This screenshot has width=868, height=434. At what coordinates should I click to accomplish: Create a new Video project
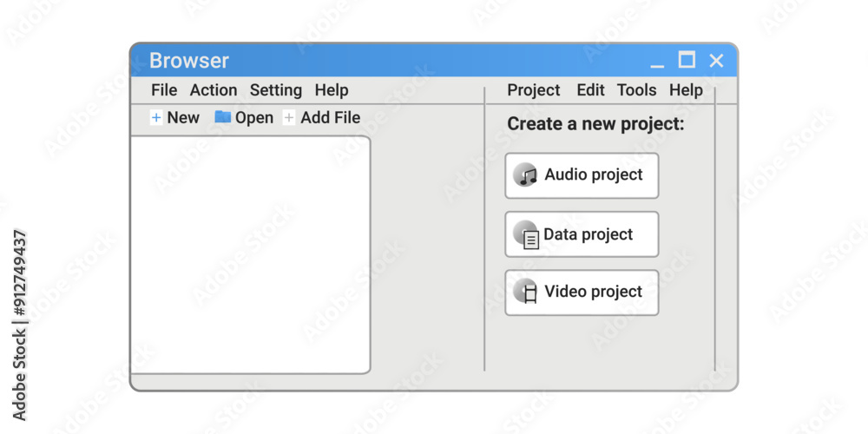click(582, 293)
